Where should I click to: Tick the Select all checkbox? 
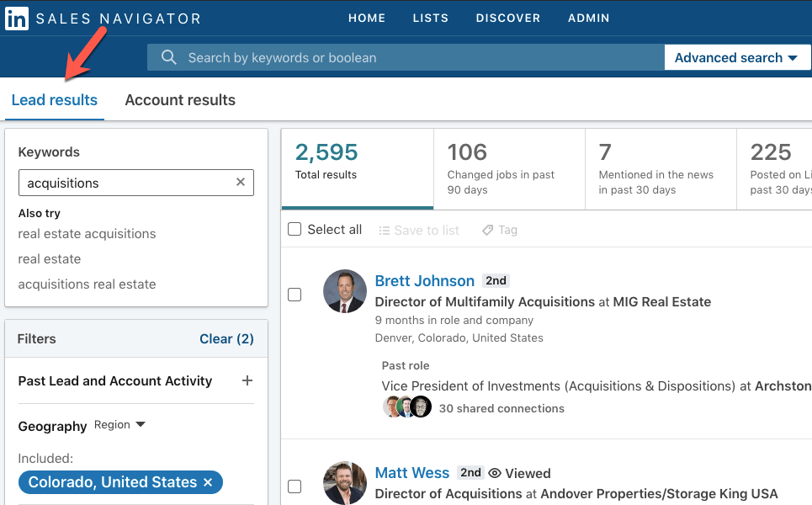click(x=295, y=229)
